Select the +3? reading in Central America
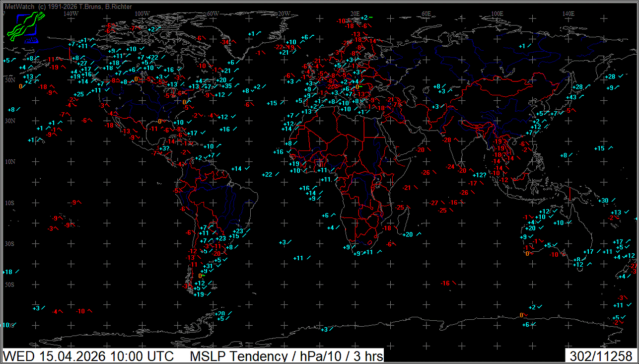This screenshot has width=639, height=364. pyautogui.click(x=163, y=148)
